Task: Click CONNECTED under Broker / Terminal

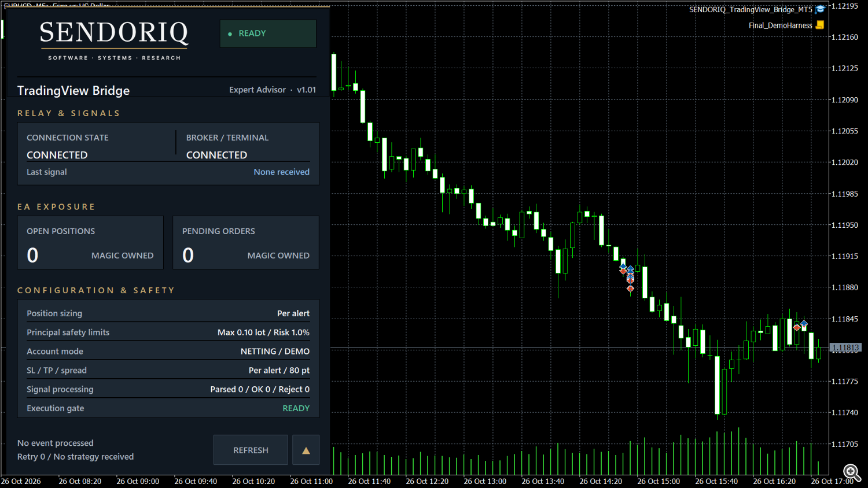Action: click(x=216, y=155)
